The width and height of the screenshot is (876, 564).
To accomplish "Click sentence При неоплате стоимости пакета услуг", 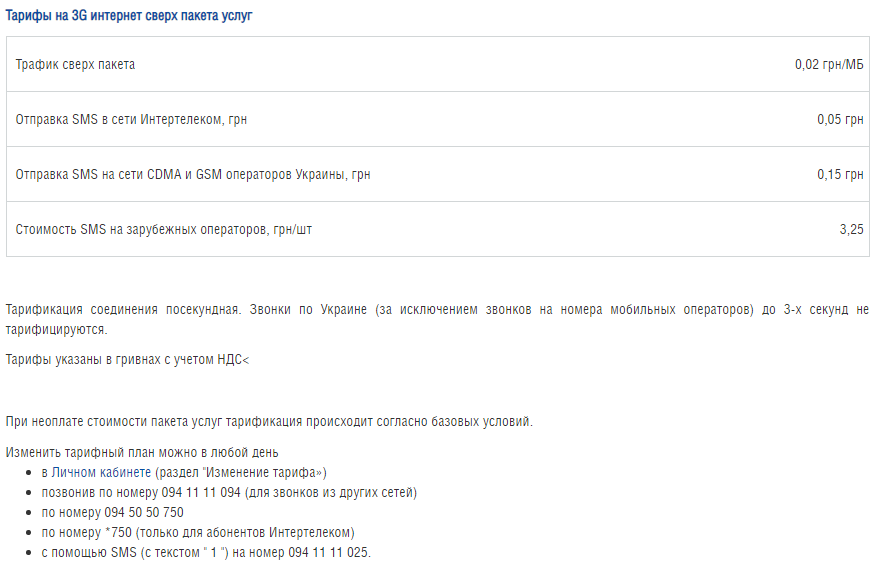I will 269,422.
